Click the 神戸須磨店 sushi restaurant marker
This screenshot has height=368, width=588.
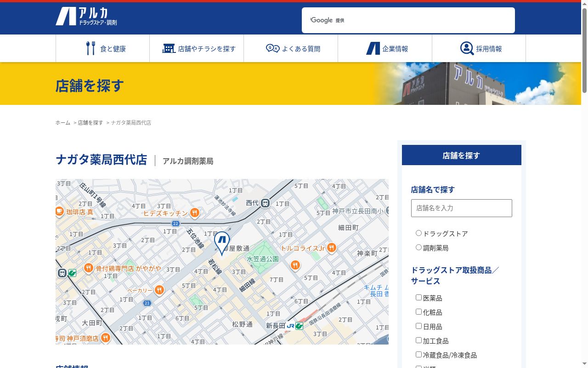[x=105, y=338]
